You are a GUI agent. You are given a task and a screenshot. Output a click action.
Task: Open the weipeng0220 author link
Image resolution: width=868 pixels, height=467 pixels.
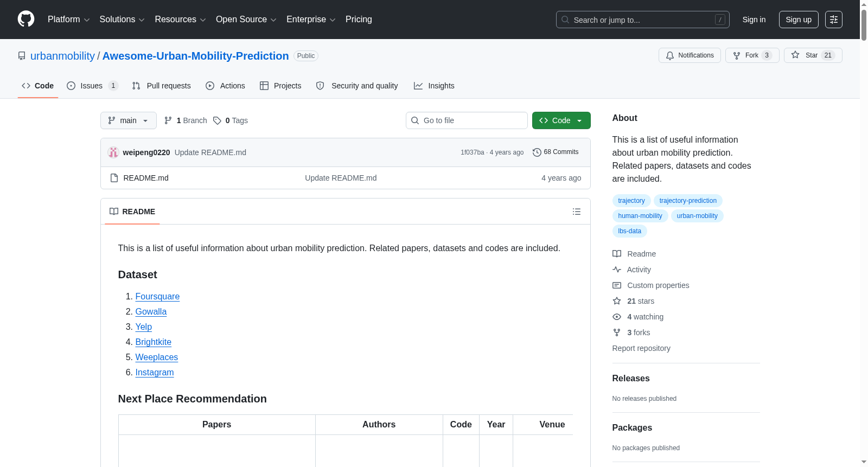click(x=146, y=152)
